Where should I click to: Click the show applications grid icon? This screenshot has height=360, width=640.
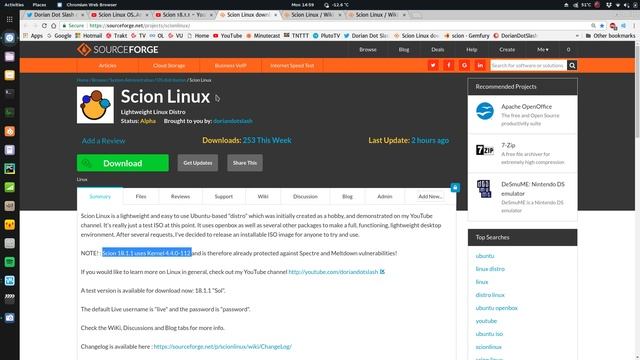point(9,19)
